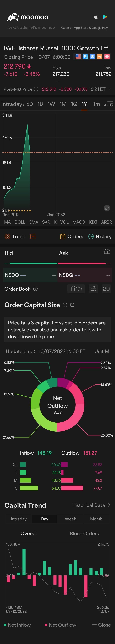
Task: Switch chart to 1M timeframe
Action: (x=63, y=104)
